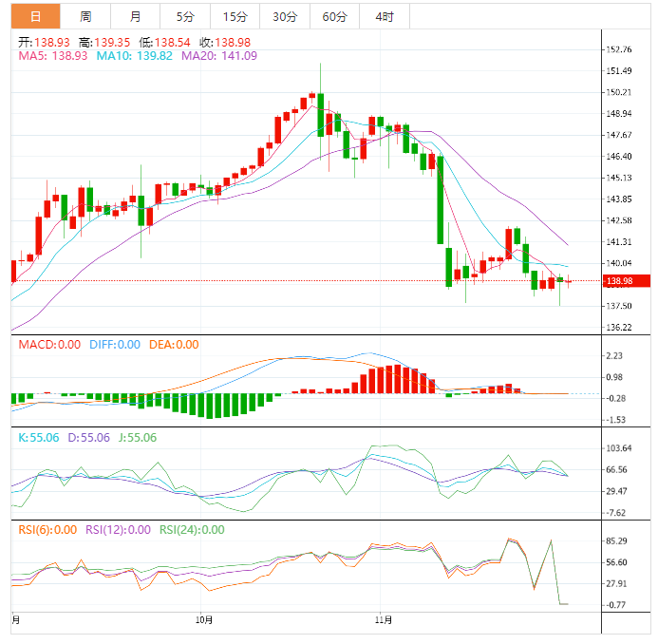Click the DEA:0.00 label
Viewport: 658px width, 644px height.
(x=174, y=345)
